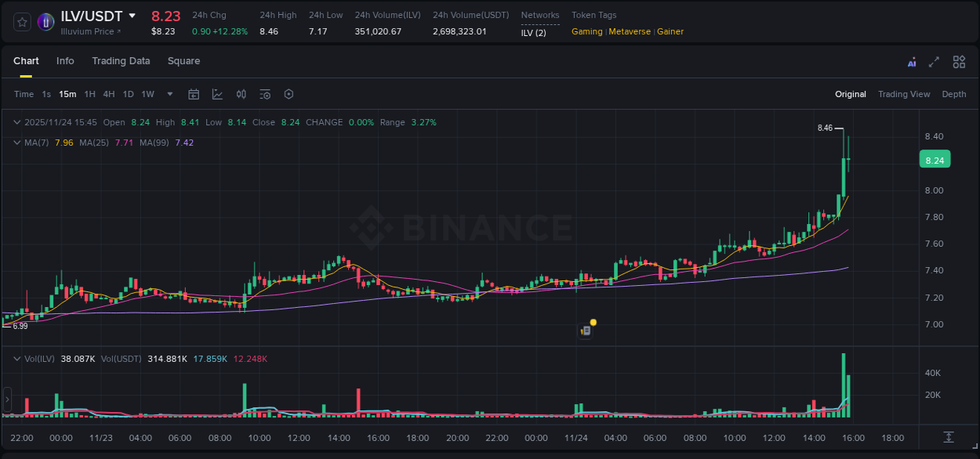The height and width of the screenshot is (459, 980).
Task: Open the extra interval dropdown arrow
Action: coord(169,93)
